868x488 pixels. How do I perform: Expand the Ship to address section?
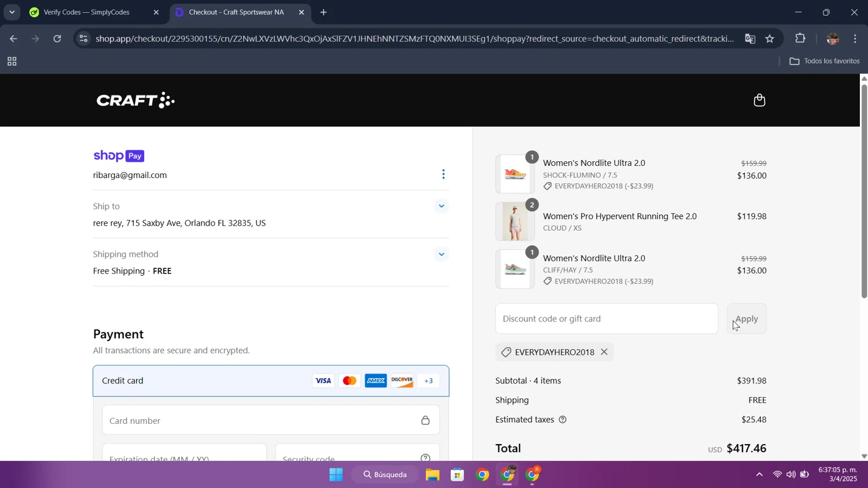[x=442, y=206]
